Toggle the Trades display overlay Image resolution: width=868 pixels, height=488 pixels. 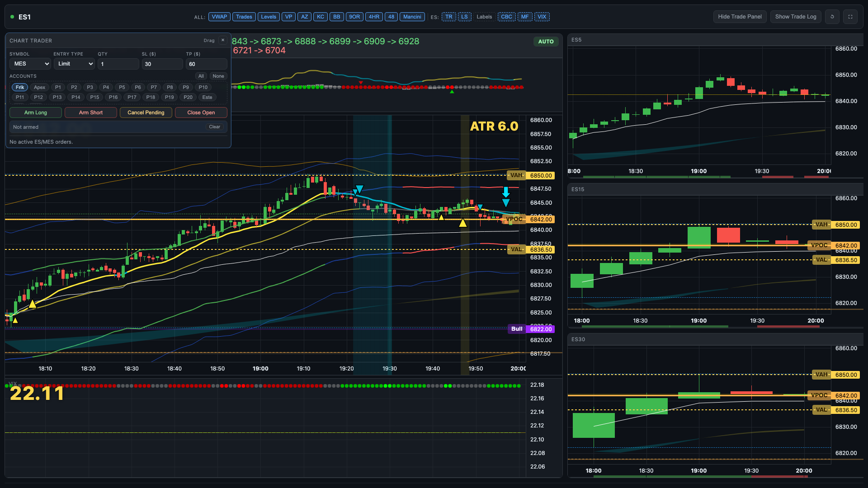coord(244,16)
